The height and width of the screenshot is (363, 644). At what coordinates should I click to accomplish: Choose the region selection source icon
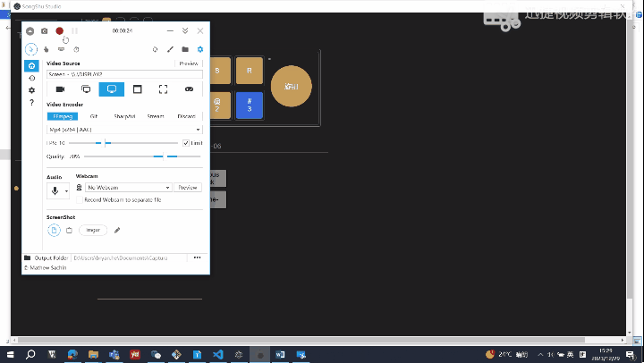163,89
